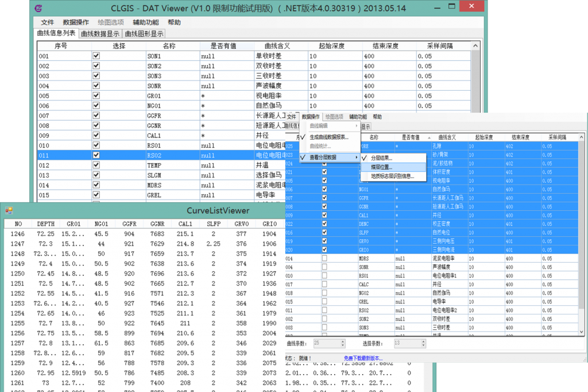The height and width of the screenshot is (392, 588).
Task: Follow the 免费下载最新版本... link
Action: click(363, 359)
